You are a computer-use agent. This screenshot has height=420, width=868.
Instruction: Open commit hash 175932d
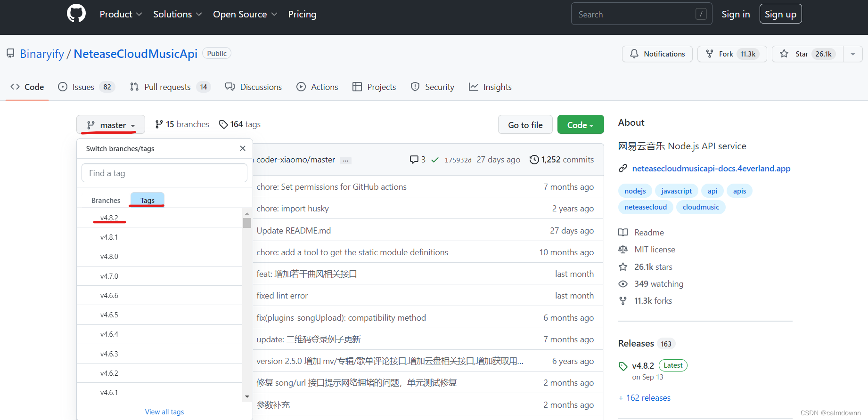(458, 160)
